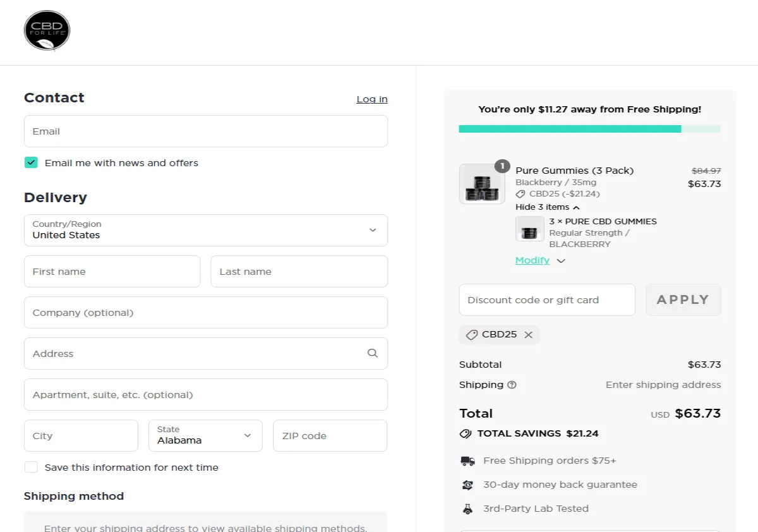Click the 3rd-Party Lab Tested flask icon
The width and height of the screenshot is (758, 532).
point(467,509)
